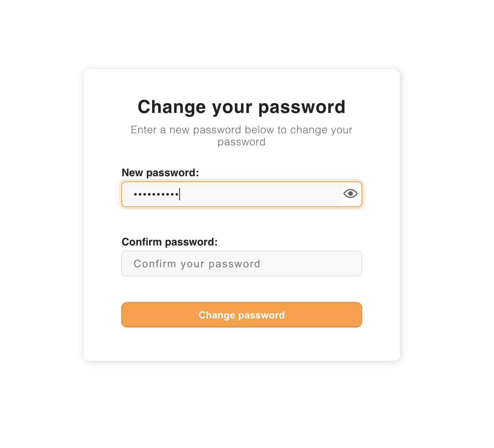Screen dimensions: 494x448
Task: Click the orange Change password button
Action: pos(241,315)
